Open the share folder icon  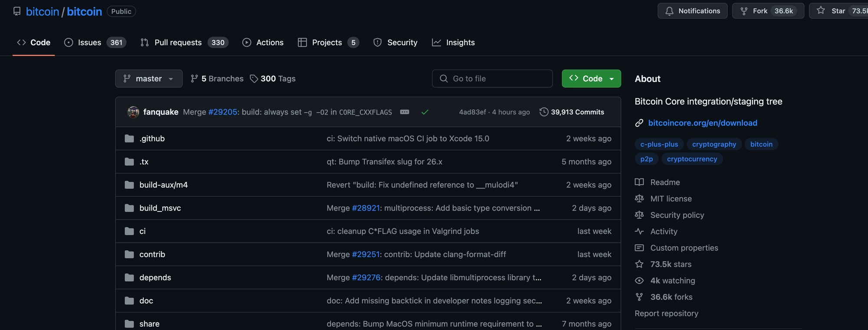pyautogui.click(x=129, y=324)
